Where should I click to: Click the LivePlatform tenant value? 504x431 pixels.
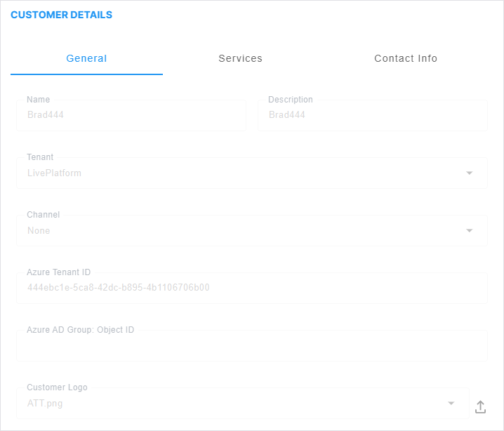tap(55, 173)
